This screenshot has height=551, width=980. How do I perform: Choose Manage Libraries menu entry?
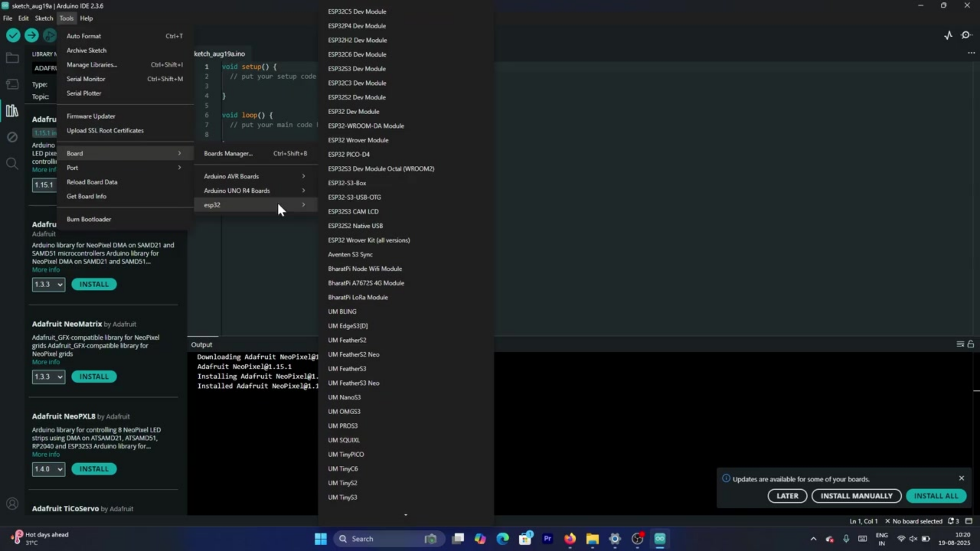125,64
